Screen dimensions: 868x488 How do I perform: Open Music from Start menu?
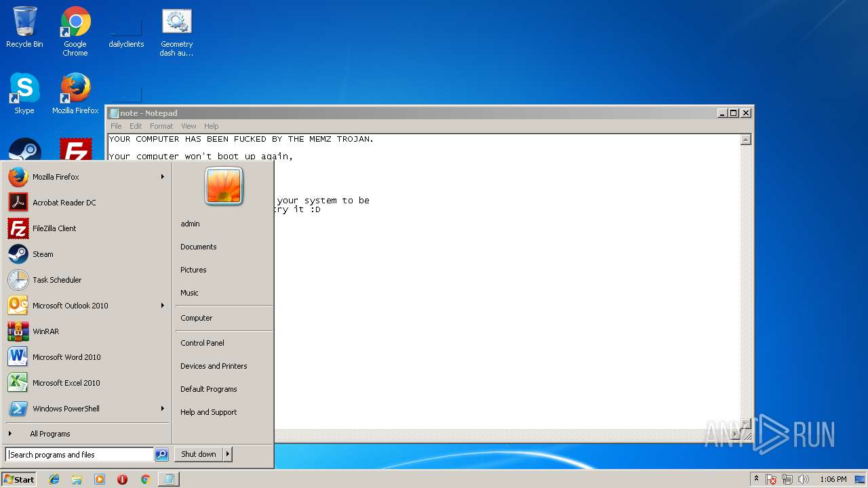pos(224,293)
